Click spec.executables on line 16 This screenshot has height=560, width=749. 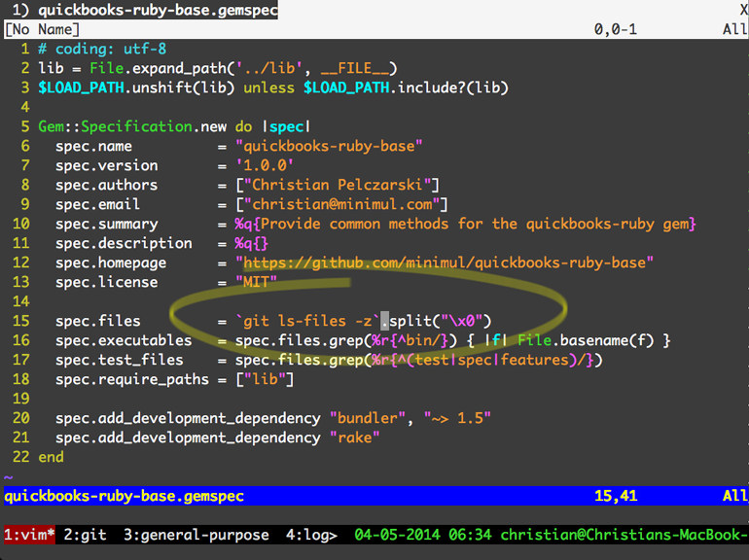pyautogui.click(x=124, y=340)
